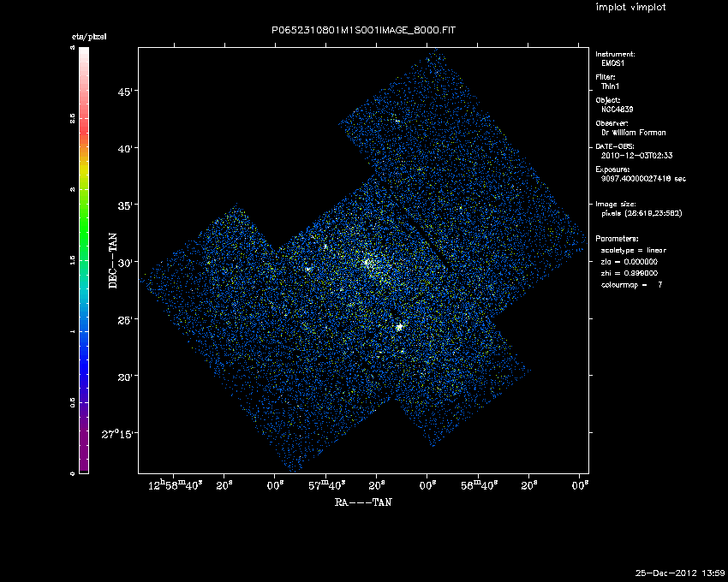Screen dimensions: 728x582
Task: Click the Observer name Dr William Forman
Action: click(x=633, y=133)
